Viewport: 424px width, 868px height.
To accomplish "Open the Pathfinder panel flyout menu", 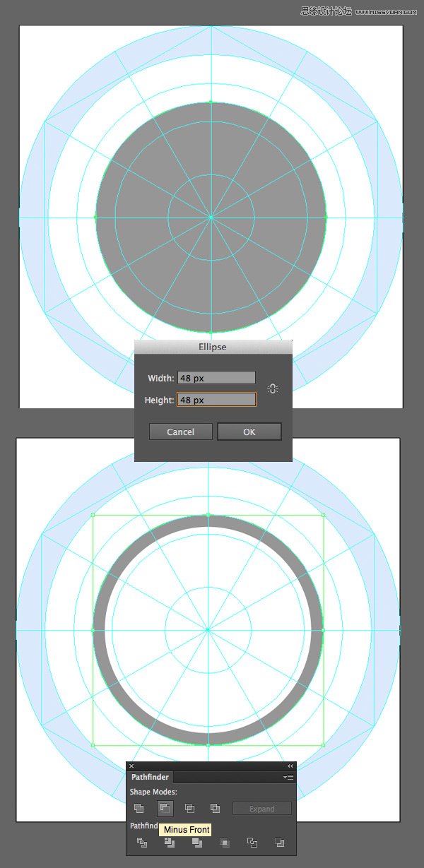I will coord(288,777).
